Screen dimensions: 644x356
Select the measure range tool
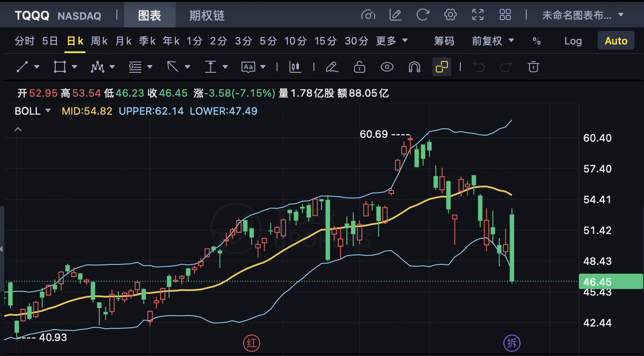(x=210, y=67)
